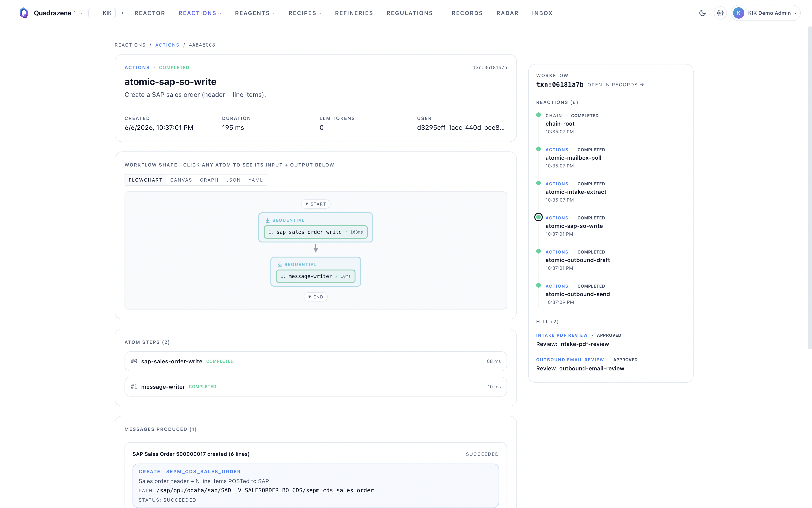The image size is (812, 508).
Task: Open KIK Demo Admin user dropdown
Action: coord(766,13)
